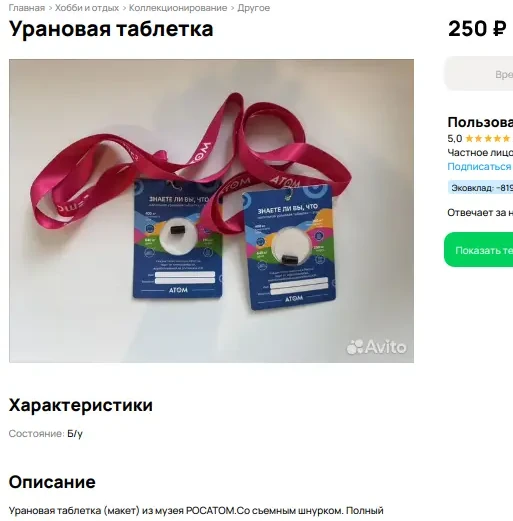Click the chevron before Другое breadcrumb
The height and width of the screenshot is (521, 513).
point(232,8)
